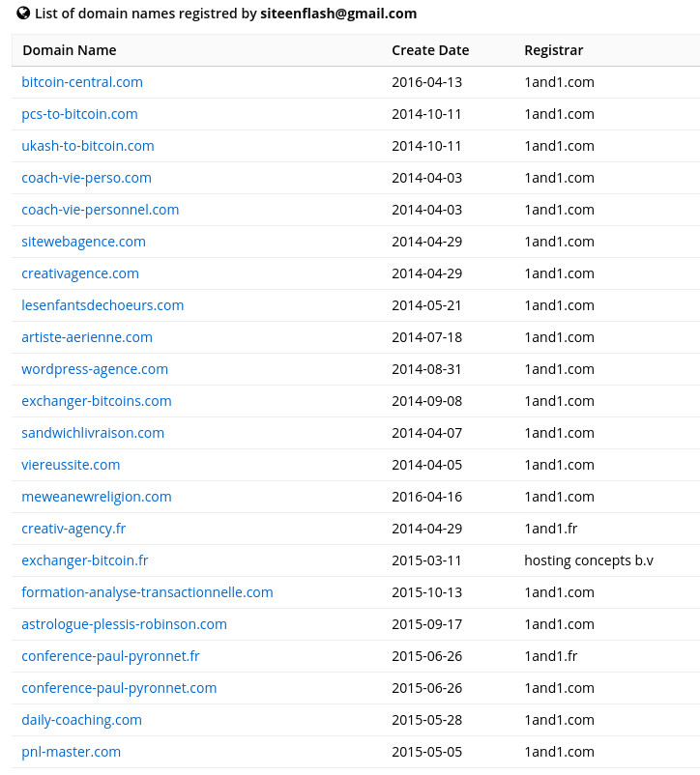Click the 2014-04-07 date cell

(427, 433)
